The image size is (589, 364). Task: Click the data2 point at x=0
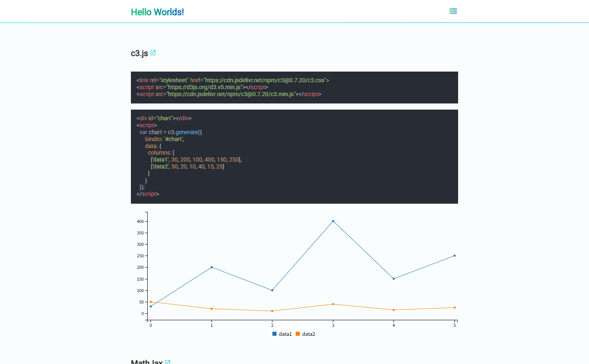click(x=151, y=302)
